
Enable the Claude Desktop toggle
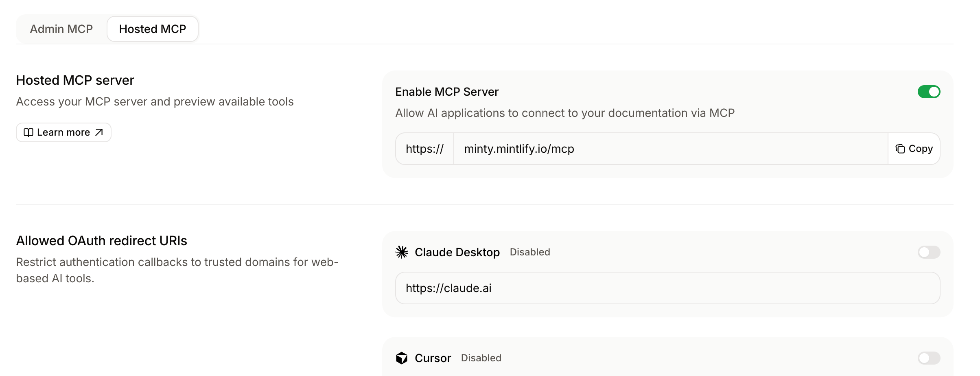pos(929,252)
